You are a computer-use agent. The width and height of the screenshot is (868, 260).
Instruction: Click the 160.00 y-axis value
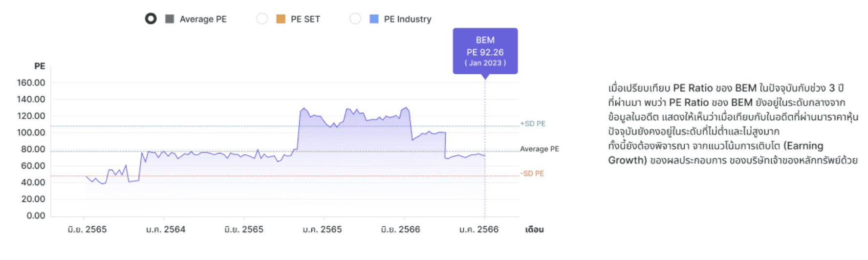tap(31, 83)
